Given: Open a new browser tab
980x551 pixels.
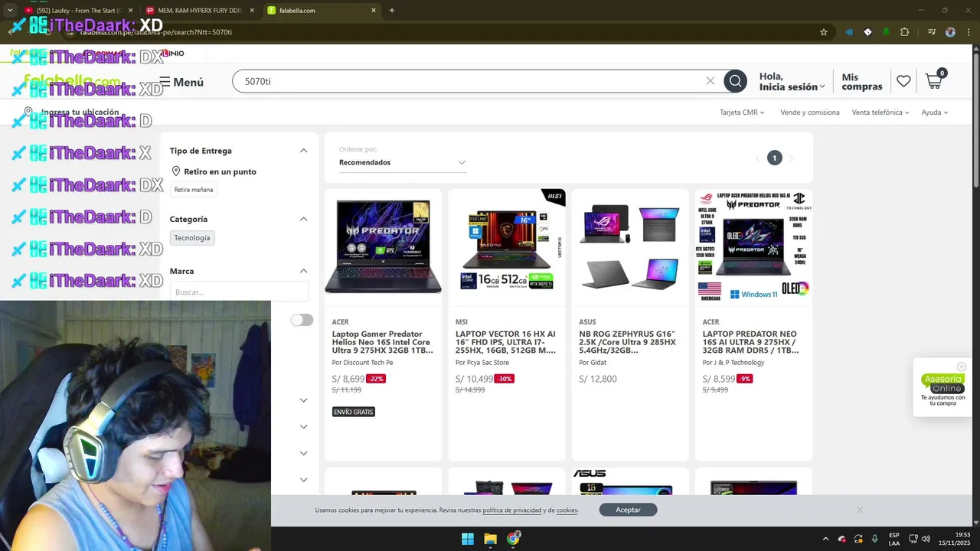Looking at the screenshot, I should click(392, 11).
